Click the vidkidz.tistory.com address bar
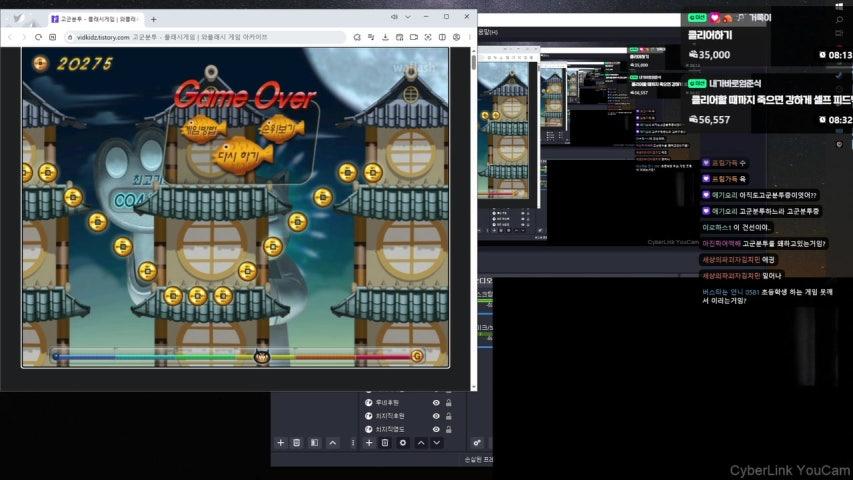Viewport: 853px width, 480px height. click(207, 37)
